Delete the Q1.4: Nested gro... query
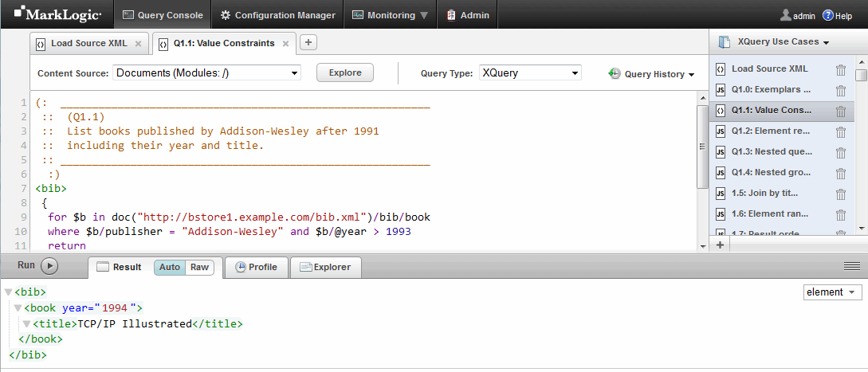 [x=841, y=174]
